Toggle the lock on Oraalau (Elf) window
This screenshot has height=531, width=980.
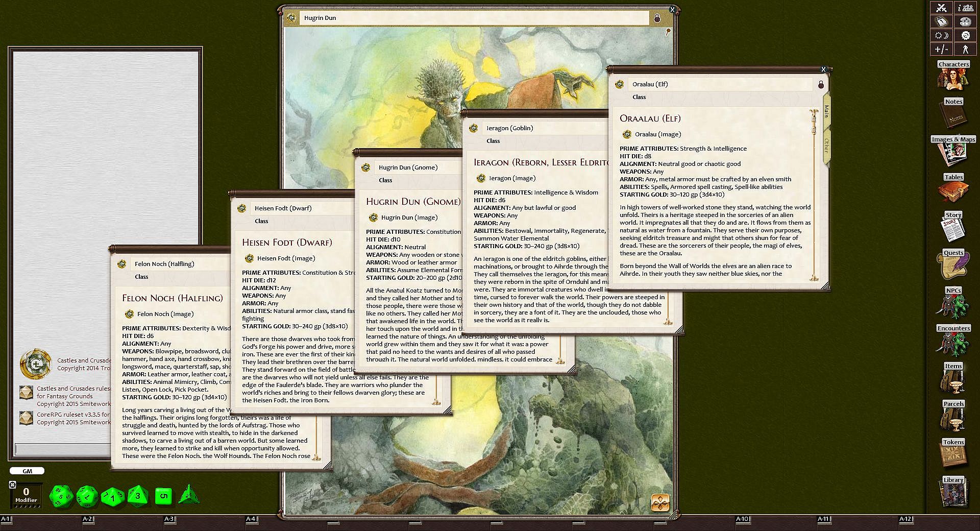point(821,84)
